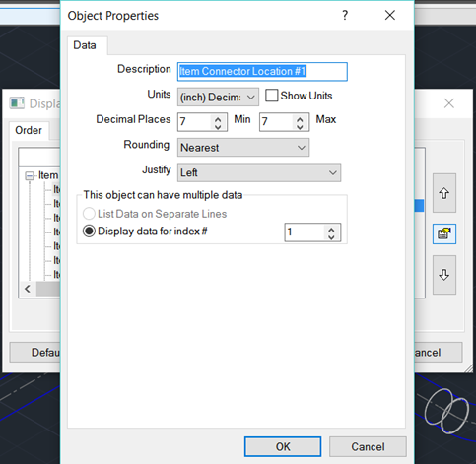Decrease the Max decimal places value
476x464 pixels.
point(300,126)
